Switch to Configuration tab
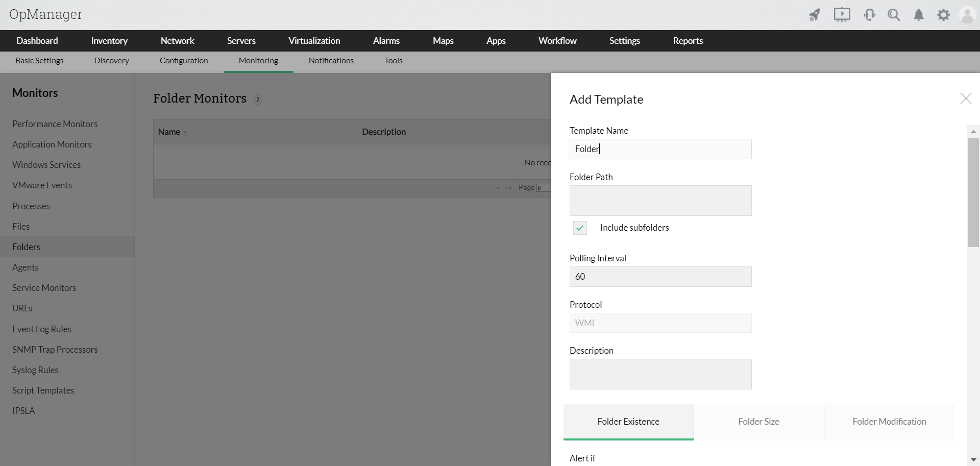980x466 pixels. (x=184, y=61)
